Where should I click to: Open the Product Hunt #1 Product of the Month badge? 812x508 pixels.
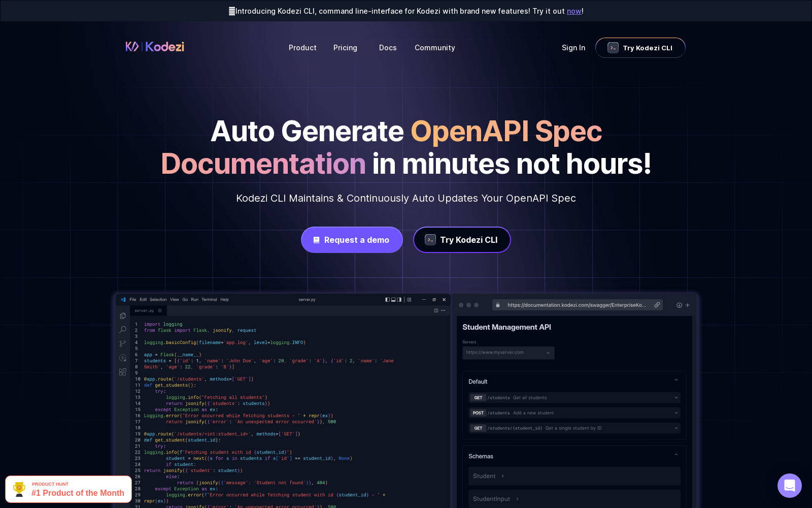[69, 489]
